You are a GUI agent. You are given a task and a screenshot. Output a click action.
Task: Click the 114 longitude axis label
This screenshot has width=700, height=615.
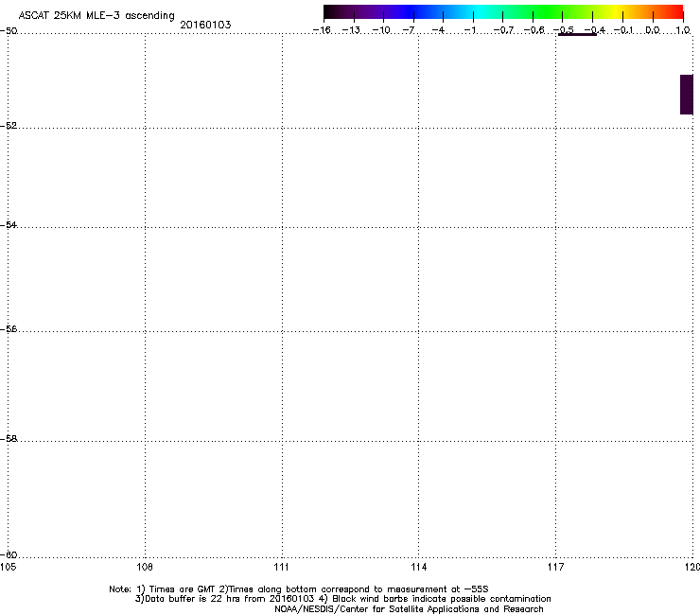(x=418, y=567)
